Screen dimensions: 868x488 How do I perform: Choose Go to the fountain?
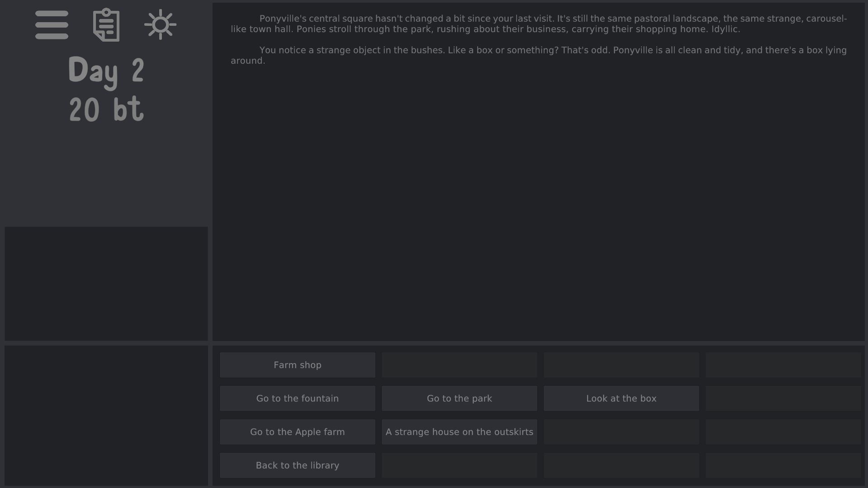pos(297,398)
